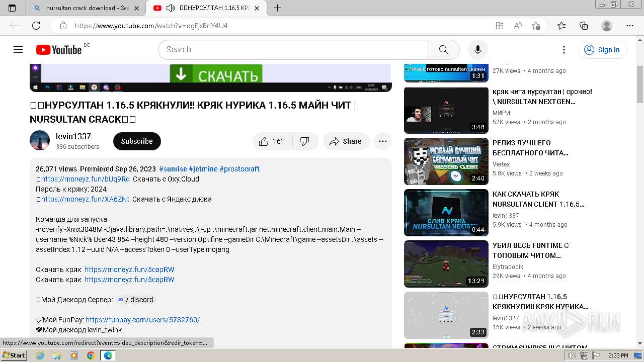Open Edge settings and more menu

pyautogui.click(x=630, y=26)
